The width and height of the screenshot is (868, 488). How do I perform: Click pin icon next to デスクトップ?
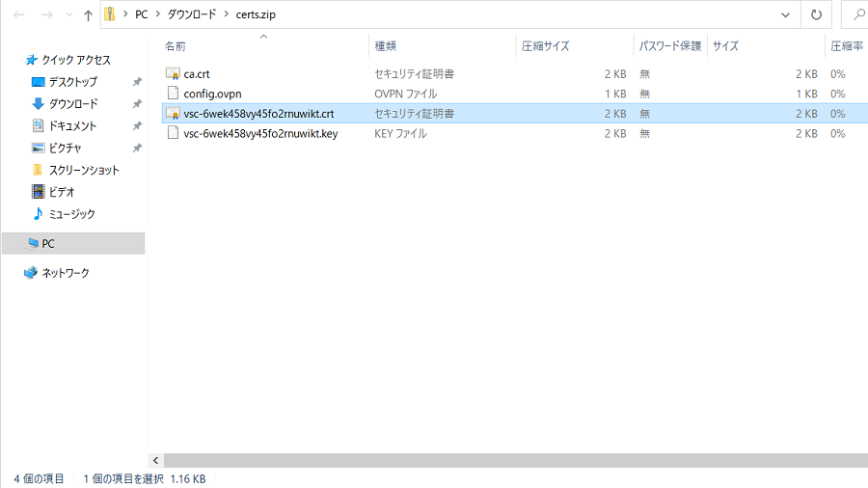point(137,82)
